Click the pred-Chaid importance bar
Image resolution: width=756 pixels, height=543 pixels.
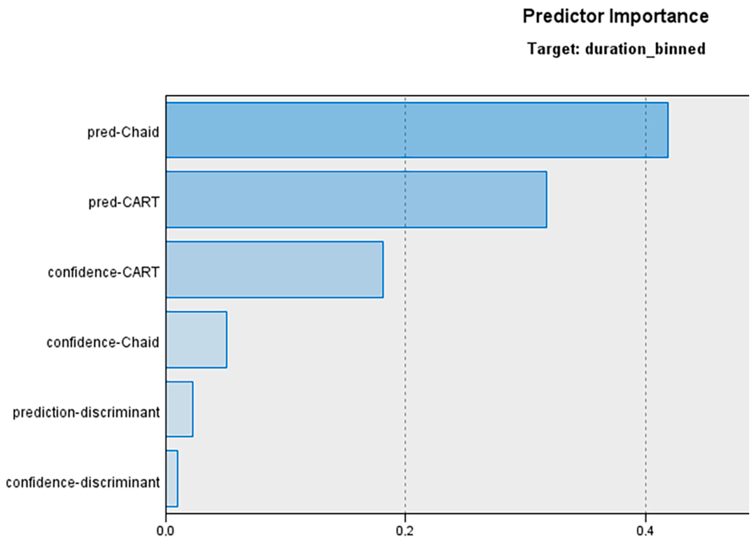click(417, 130)
